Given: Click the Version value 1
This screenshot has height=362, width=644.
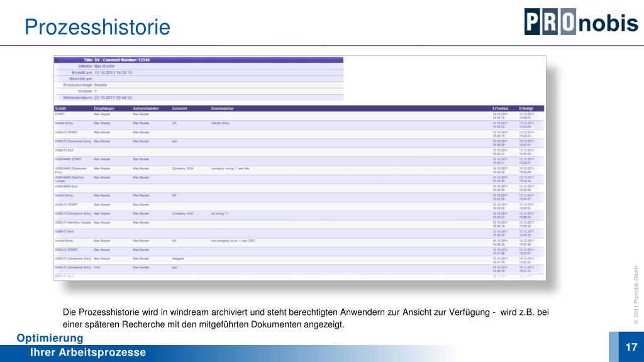Looking at the screenshot, I should coord(96,91).
